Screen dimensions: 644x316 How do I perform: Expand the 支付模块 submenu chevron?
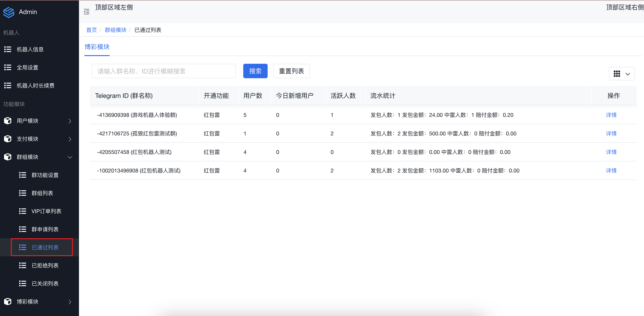point(70,139)
